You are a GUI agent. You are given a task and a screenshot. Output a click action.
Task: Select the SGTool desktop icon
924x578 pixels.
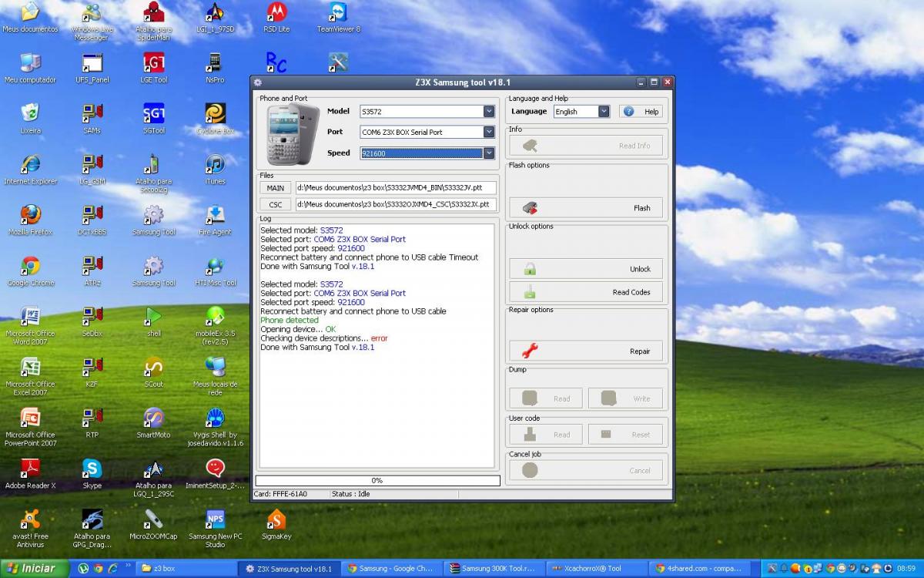(153, 119)
